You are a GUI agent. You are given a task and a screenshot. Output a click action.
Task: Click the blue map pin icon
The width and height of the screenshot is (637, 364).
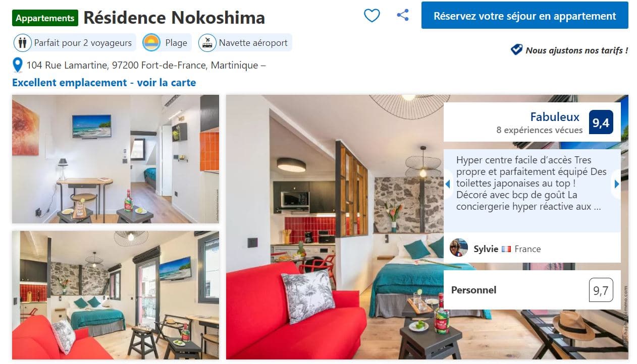click(18, 65)
